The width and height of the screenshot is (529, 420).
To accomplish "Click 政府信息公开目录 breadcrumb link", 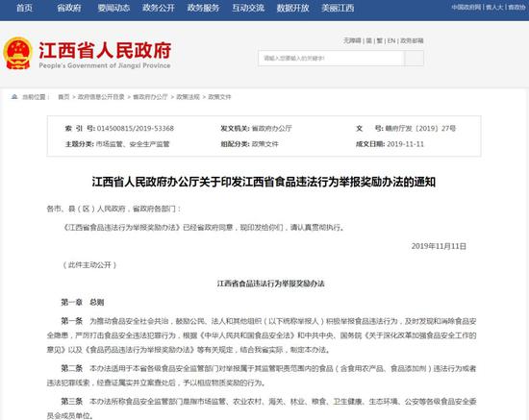I will tap(101, 97).
